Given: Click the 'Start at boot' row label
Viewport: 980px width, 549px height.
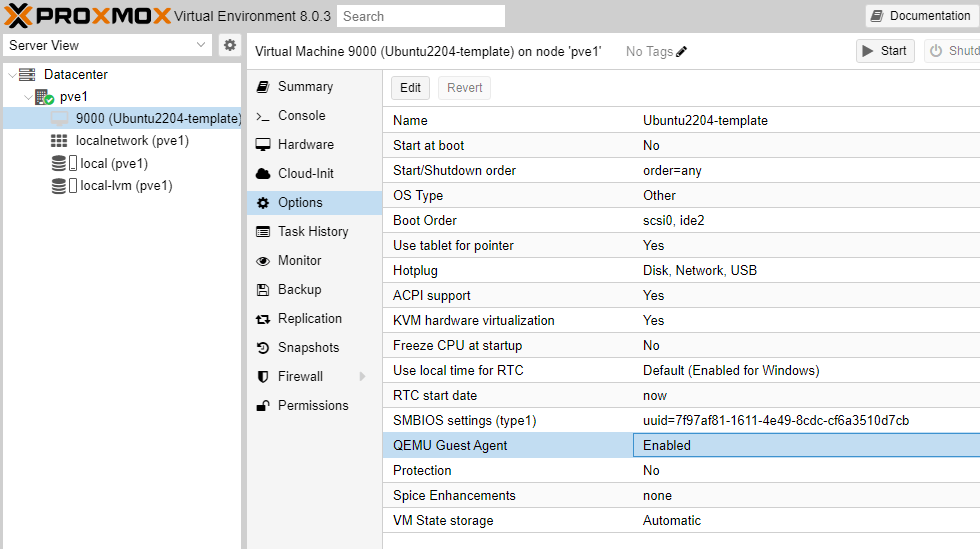Looking at the screenshot, I should click(x=429, y=145).
